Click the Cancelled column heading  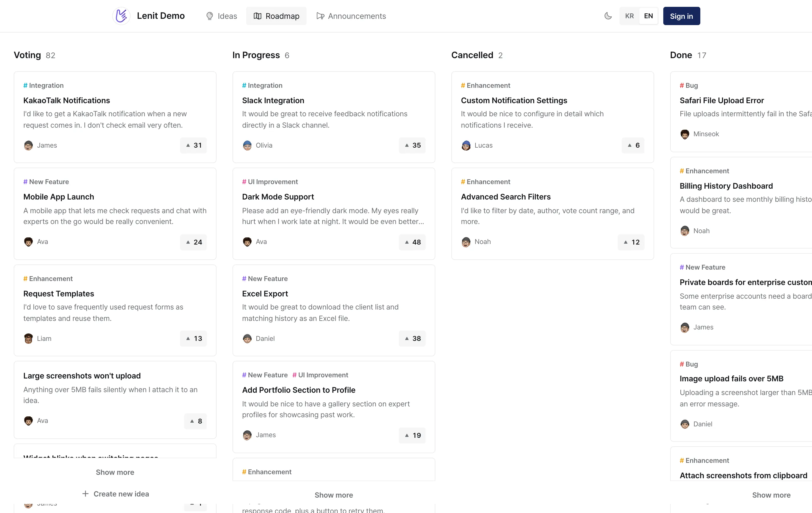[472, 55]
